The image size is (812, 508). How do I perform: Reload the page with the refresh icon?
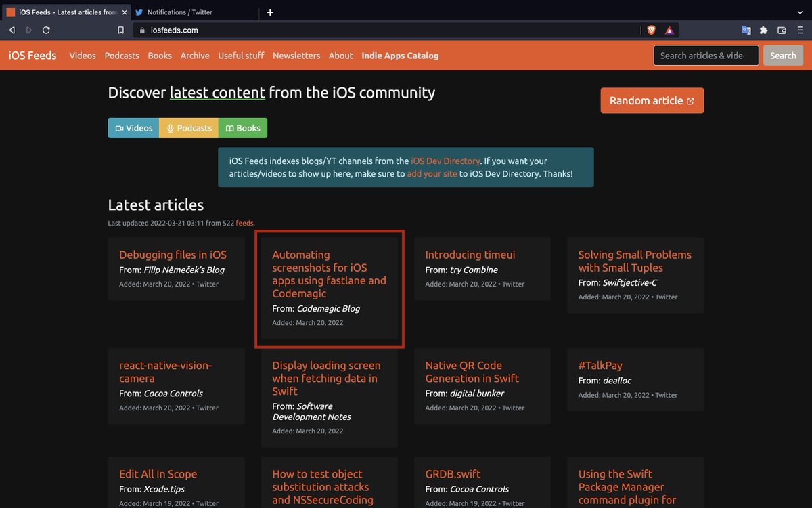(47, 30)
